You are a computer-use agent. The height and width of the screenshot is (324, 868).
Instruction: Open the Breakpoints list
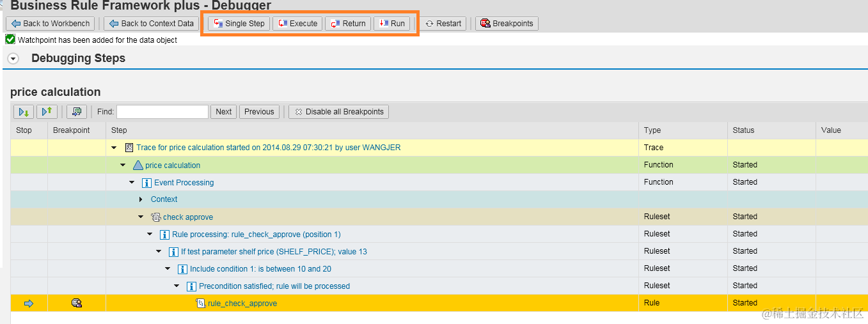[x=507, y=24]
